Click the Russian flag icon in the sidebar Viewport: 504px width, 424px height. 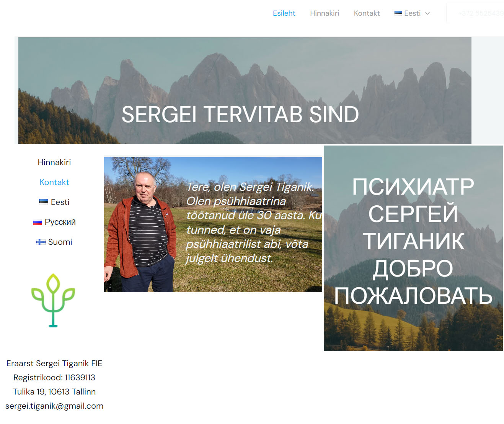[x=37, y=222]
